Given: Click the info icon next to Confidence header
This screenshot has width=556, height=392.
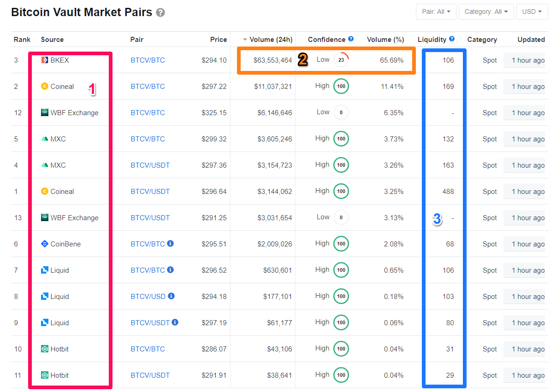Looking at the screenshot, I should (x=351, y=39).
